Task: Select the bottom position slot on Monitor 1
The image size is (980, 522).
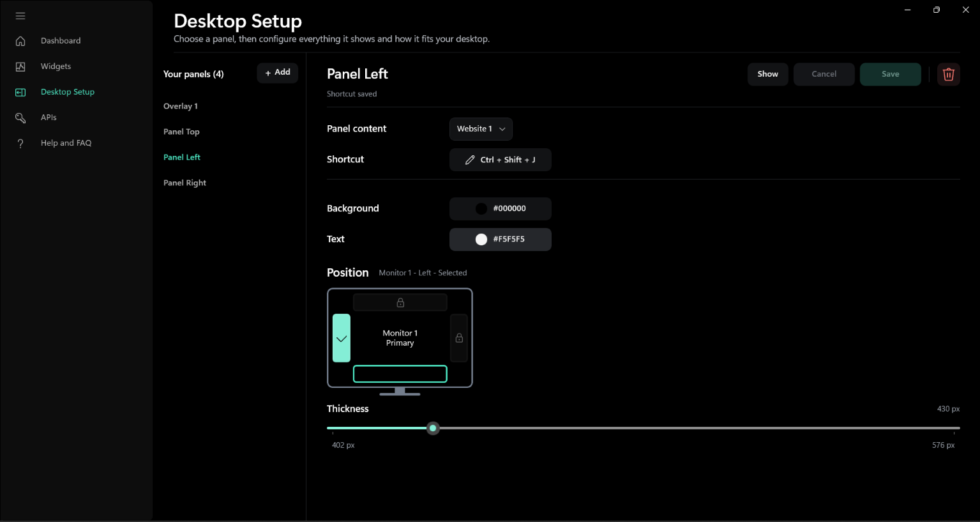Action: (400, 374)
